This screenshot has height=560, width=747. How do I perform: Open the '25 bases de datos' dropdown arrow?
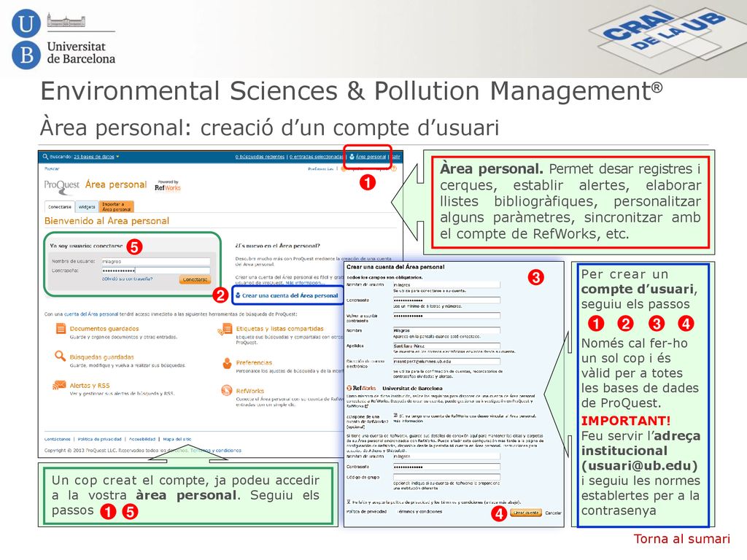click(x=117, y=157)
